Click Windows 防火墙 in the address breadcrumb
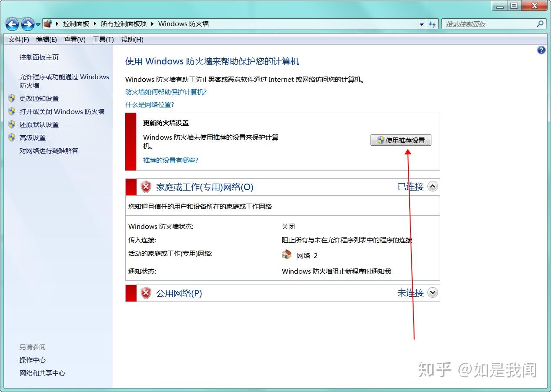The height and width of the screenshot is (392, 551). (x=184, y=24)
